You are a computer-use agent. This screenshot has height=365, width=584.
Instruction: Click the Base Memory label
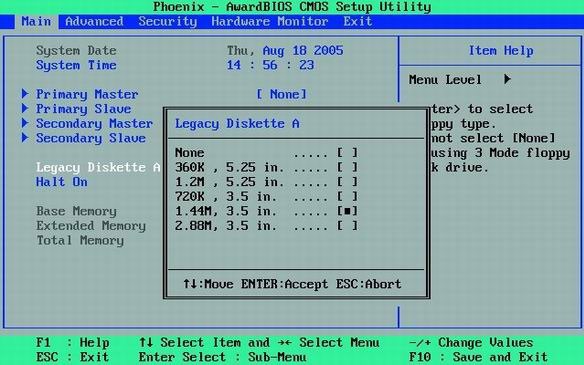(x=76, y=211)
